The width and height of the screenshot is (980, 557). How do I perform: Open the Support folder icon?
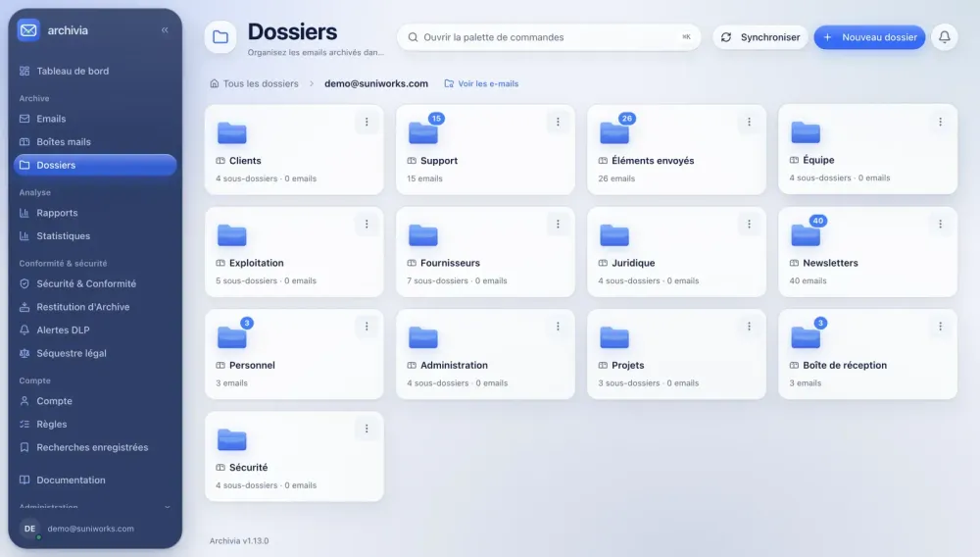click(x=423, y=132)
